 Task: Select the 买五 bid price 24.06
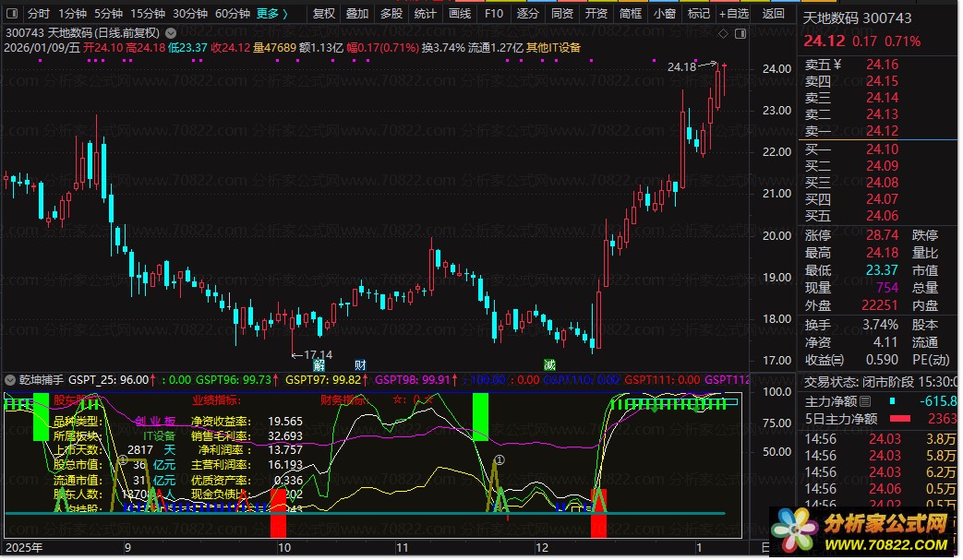pyautogui.click(x=882, y=215)
